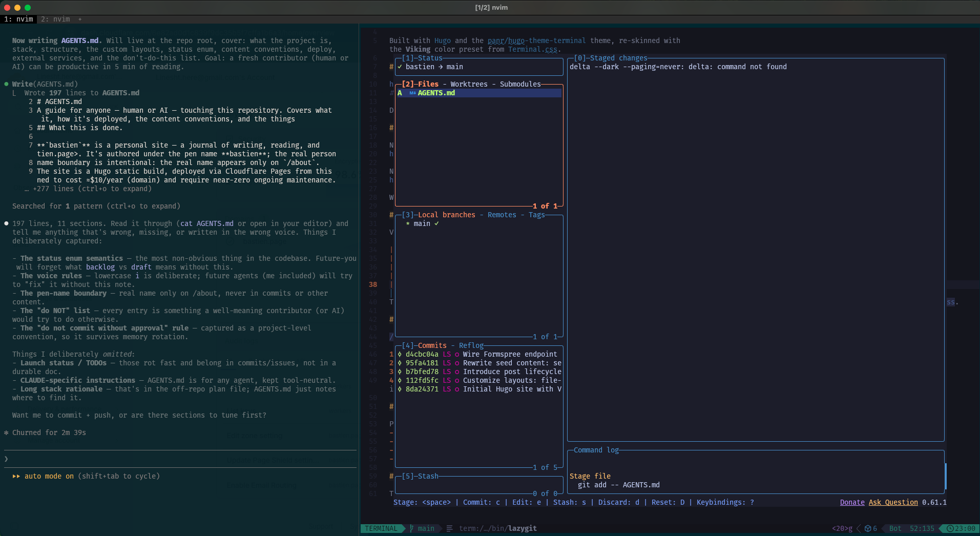
Task: Click the Stage: <space> shortcut hint
Action: (x=422, y=502)
